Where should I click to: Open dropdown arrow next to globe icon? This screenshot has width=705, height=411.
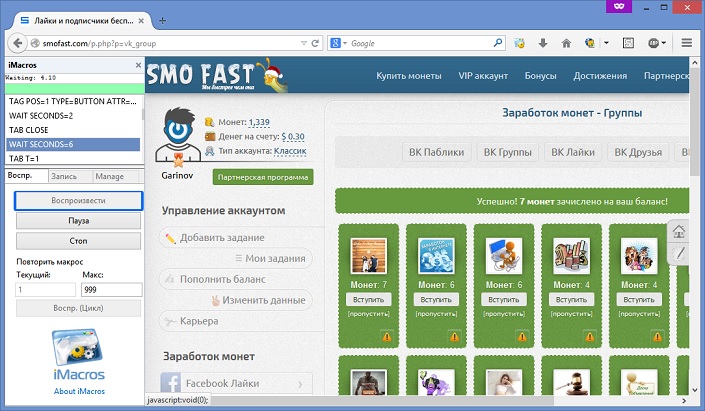(606, 43)
